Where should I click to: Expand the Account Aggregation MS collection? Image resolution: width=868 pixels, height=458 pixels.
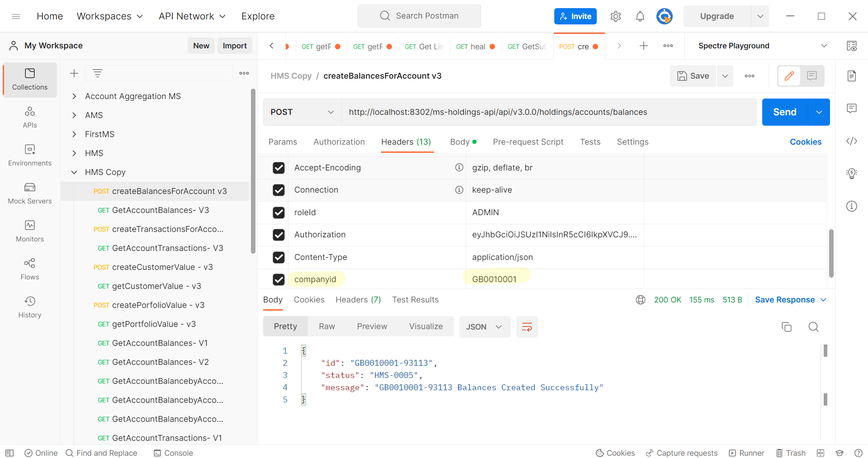[x=74, y=96]
